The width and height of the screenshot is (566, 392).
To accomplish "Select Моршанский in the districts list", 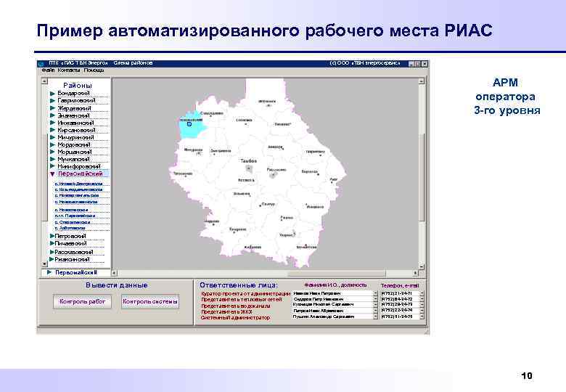I will (75, 152).
